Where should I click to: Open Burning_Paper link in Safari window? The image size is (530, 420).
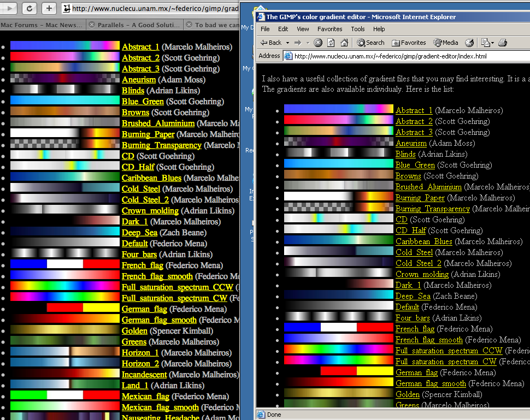pyautogui.click(x=148, y=134)
